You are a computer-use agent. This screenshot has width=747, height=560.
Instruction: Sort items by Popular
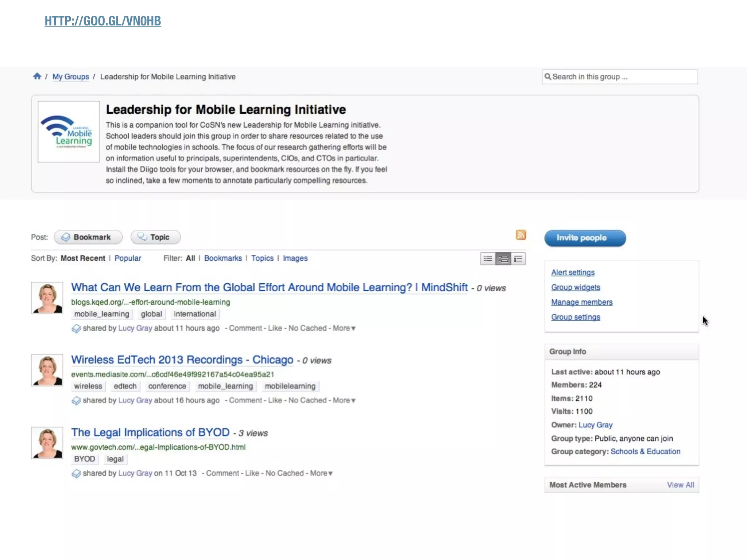point(128,258)
